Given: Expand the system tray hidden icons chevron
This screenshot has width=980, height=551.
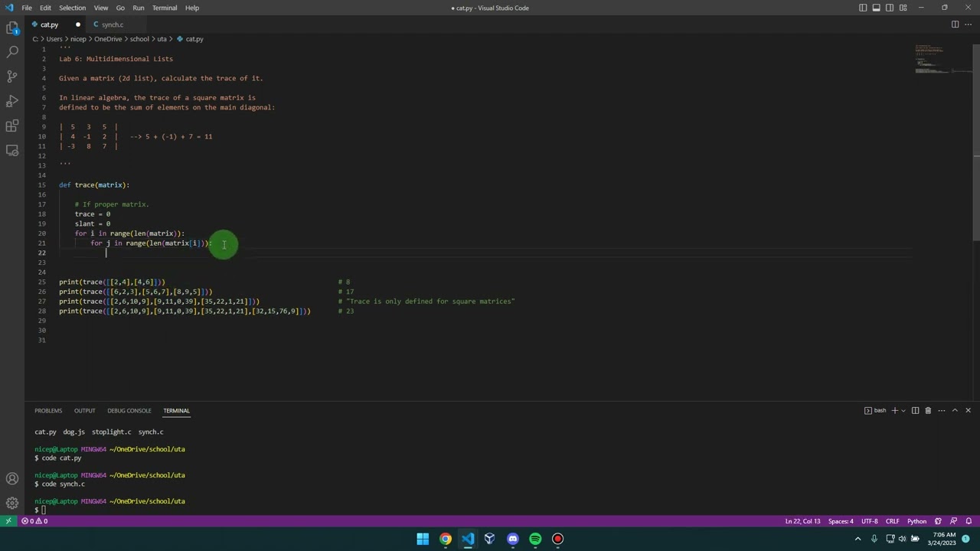Looking at the screenshot, I should click(x=857, y=539).
